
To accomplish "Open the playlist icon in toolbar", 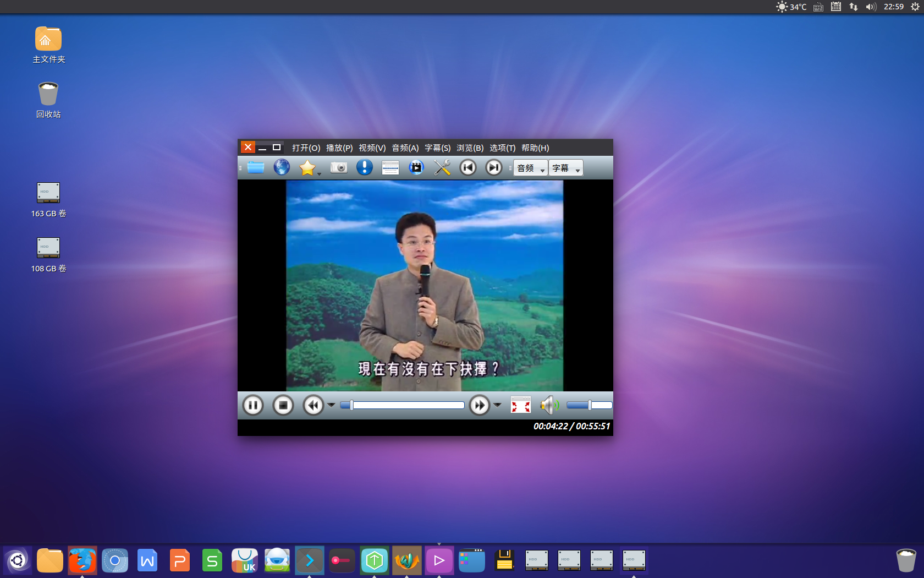I will tap(391, 167).
